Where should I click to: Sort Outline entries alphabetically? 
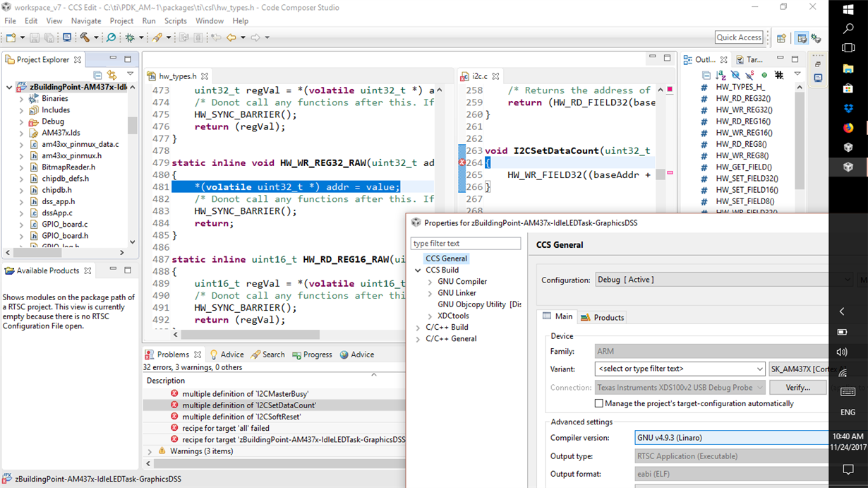click(721, 74)
